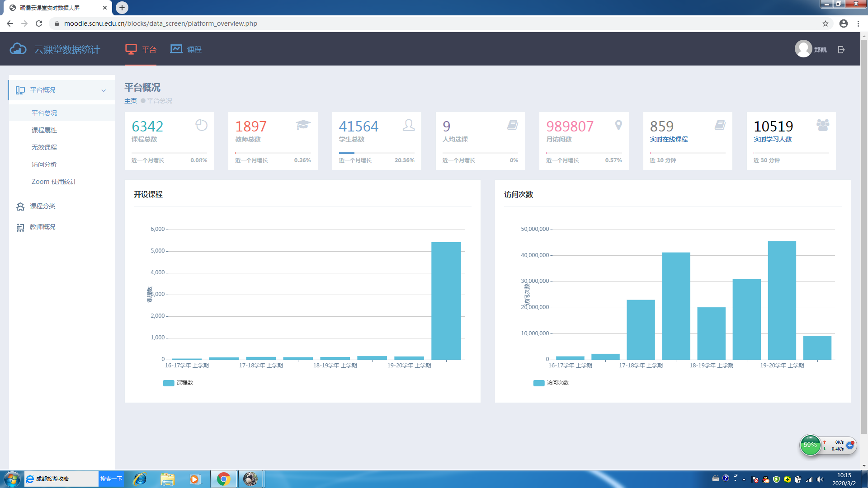Click the 989807 monthly visits value
Screen dimensions: 868x488
(570, 126)
